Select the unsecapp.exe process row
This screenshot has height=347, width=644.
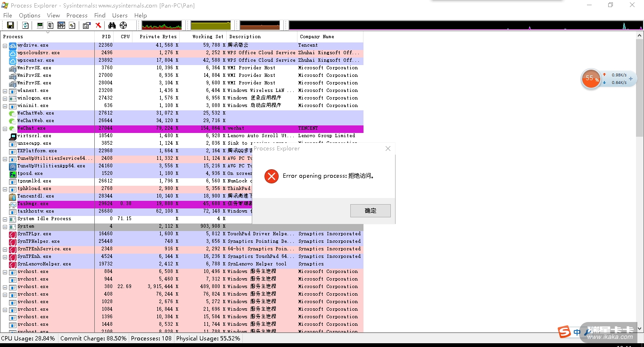[x=182, y=143]
